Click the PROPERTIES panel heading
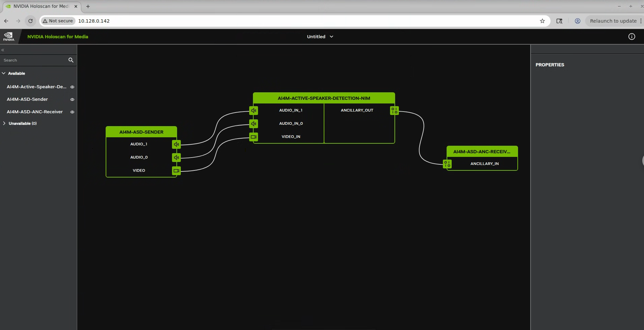The image size is (644, 330). click(550, 65)
